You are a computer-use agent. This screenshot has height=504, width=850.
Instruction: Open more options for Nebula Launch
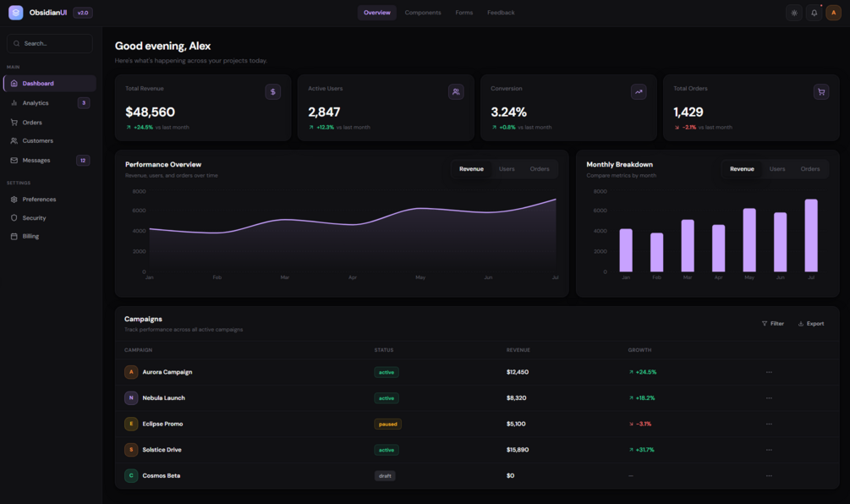click(769, 397)
